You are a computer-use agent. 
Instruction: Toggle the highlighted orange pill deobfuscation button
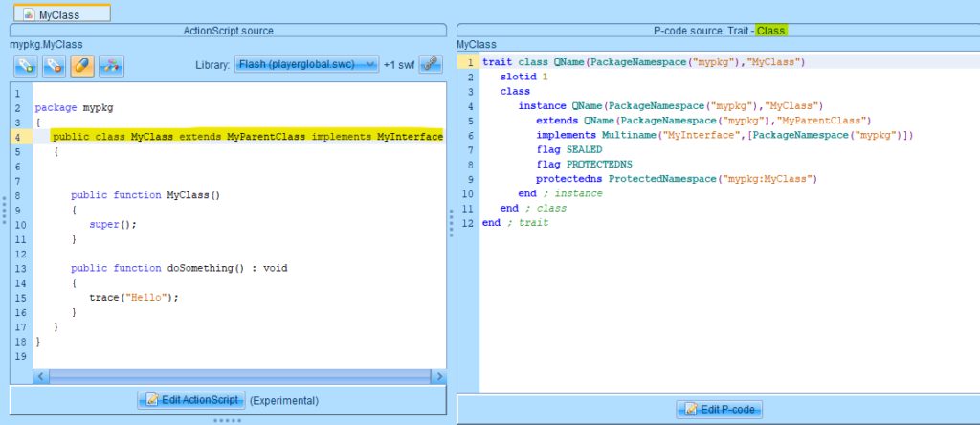[x=82, y=65]
